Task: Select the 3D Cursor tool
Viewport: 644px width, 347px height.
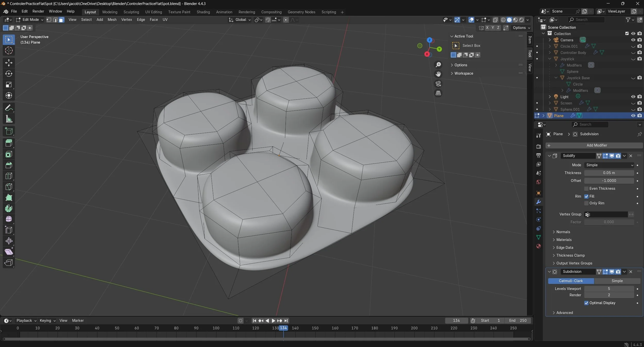Action: pos(9,51)
